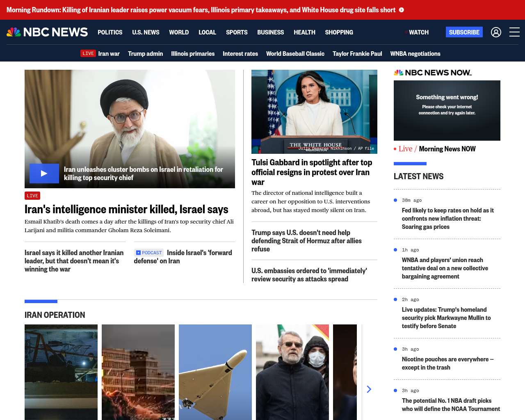The image size is (525, 420).
Task: Open the hamburger menu icon
Action: coord(514,32)
